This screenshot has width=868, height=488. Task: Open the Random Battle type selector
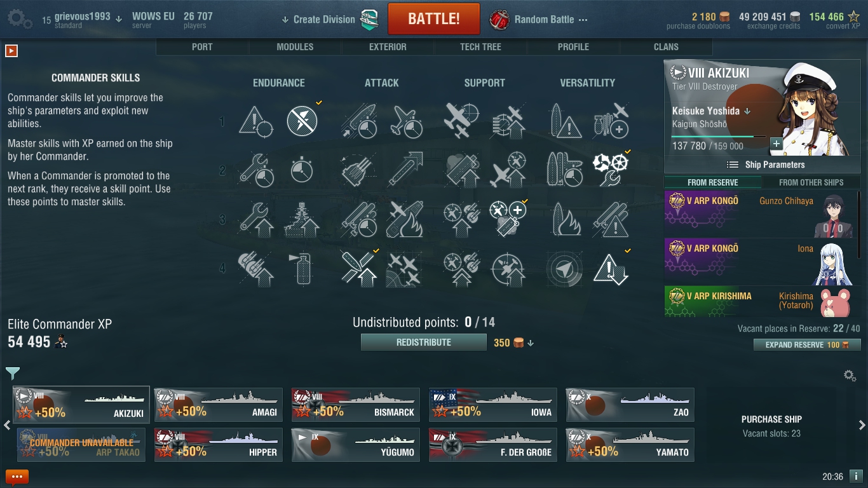(x=539, y=20)
